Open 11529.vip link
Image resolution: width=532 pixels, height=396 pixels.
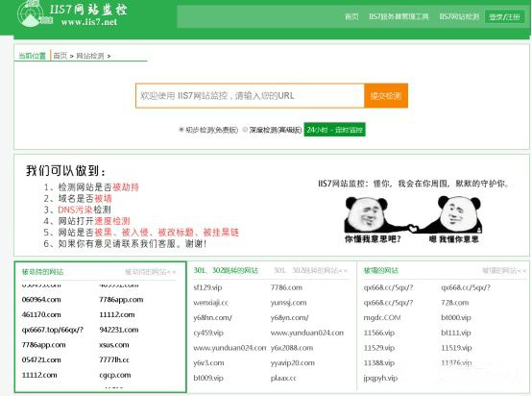pos(379,348)
